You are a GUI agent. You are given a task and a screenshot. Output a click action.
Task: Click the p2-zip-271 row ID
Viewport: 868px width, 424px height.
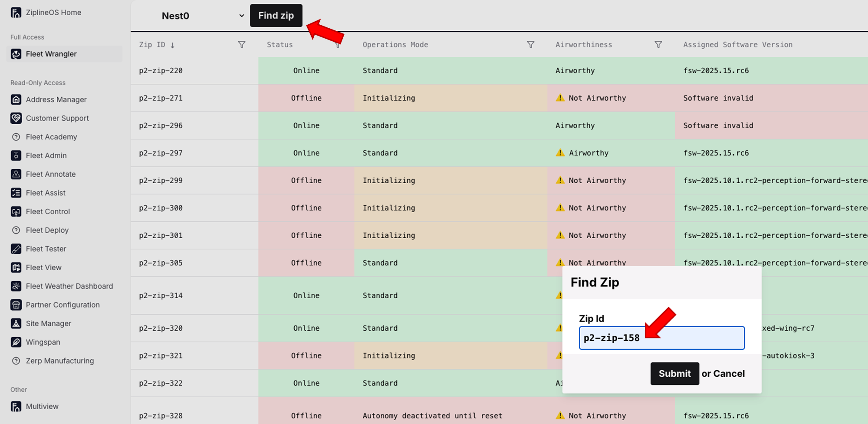(x=161, y=98)
